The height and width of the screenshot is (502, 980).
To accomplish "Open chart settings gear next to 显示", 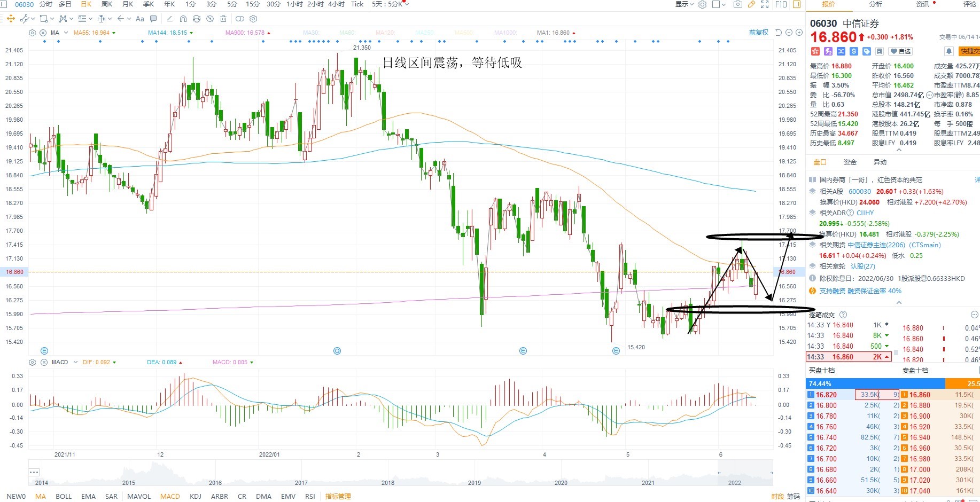I will click(x=703, y=4).
